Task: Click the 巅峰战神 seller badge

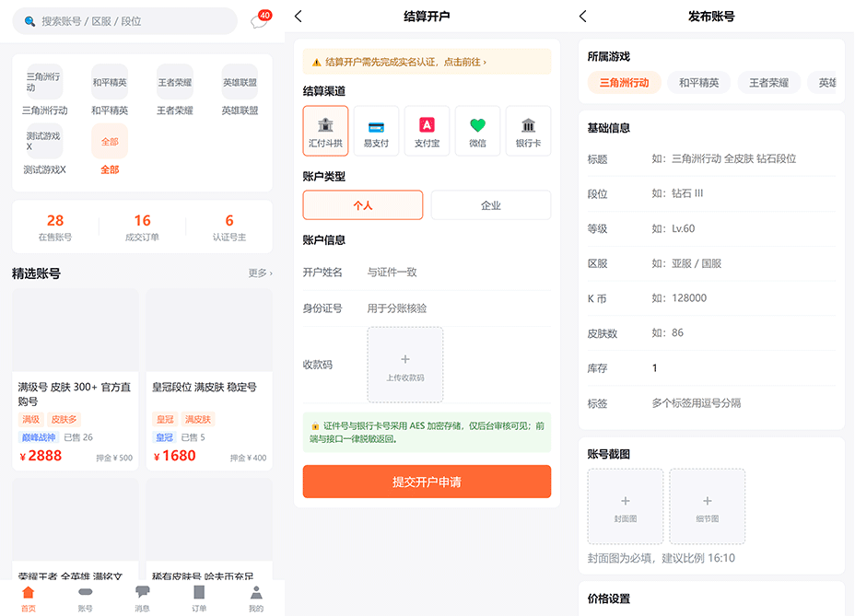Action: point(39,437)
